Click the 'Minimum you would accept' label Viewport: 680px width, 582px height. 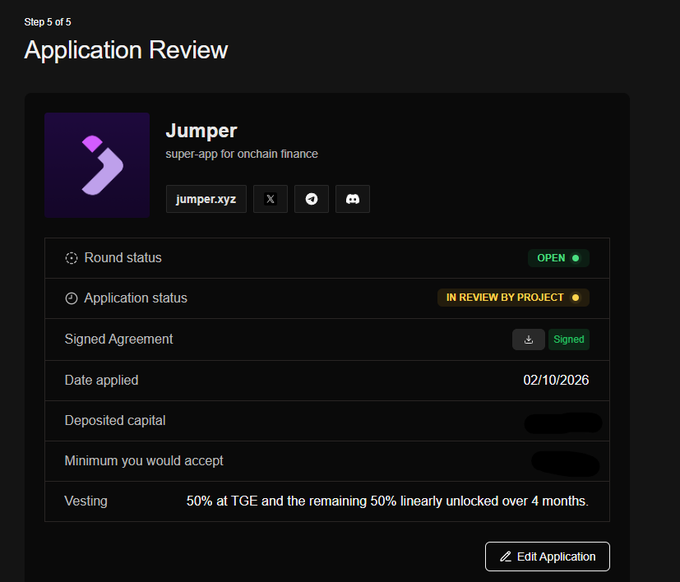pyautogui.click(x=144, y=461)
